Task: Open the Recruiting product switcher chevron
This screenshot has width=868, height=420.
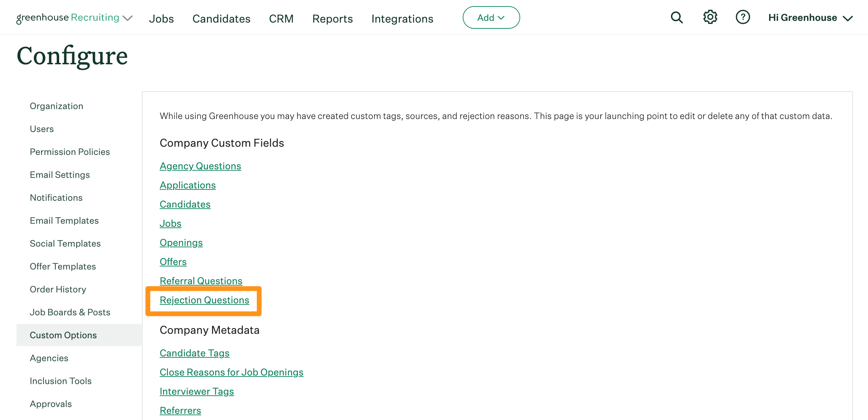Action: coord(127,18)
